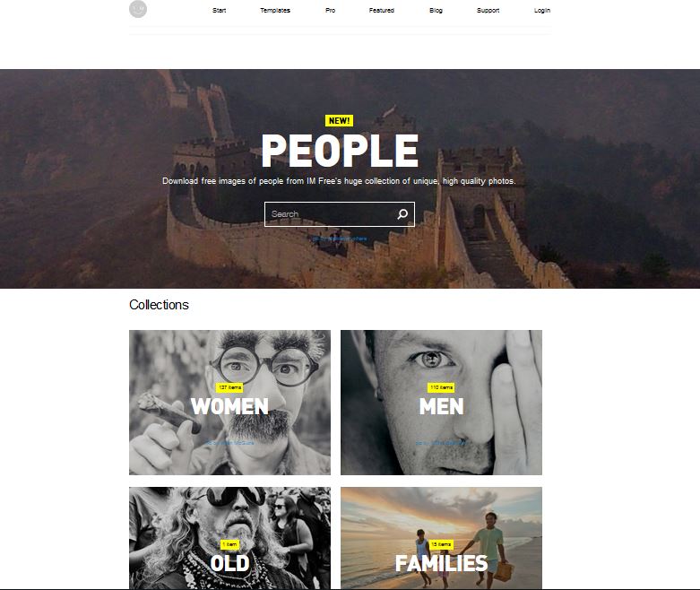Click the yellow NEW! badge
This screenshot has height=590, width=700.
click(340, 120)
